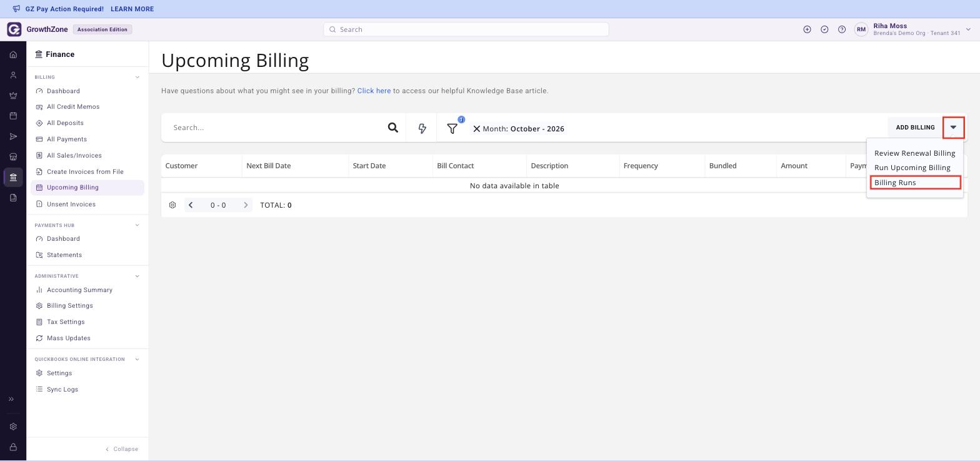The width and height of the screenshot is (980, 461).
Task: Open the help question mark icon
Action: pos(842,29)
